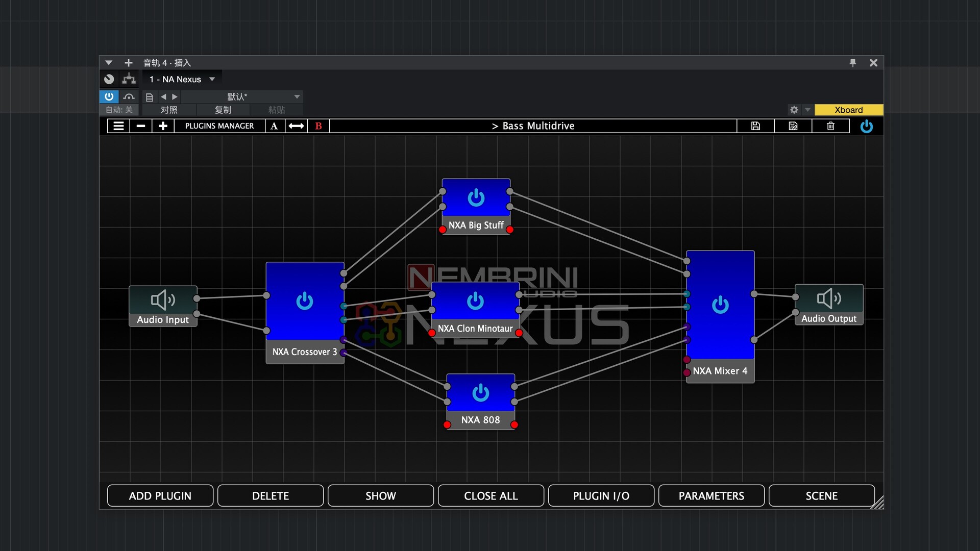The image size is (980, 551).
Task: Click the ADD PLUGIN button
Action: pos(160,496)
